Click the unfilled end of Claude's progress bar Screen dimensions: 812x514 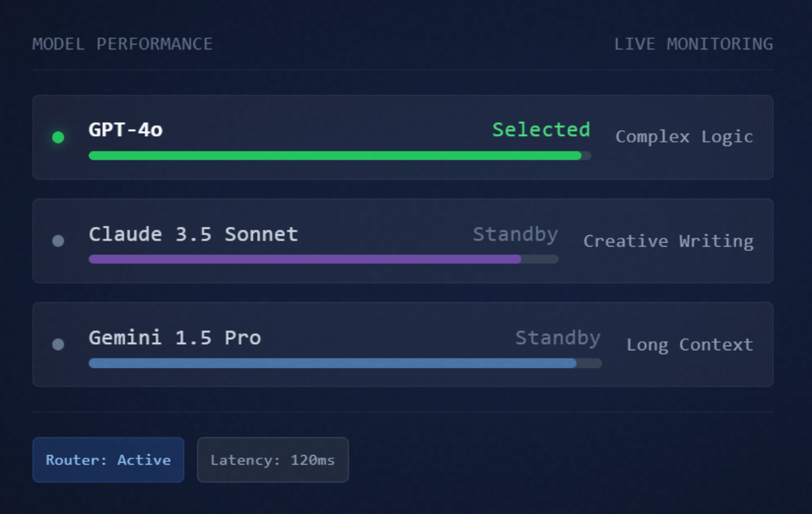[x=540, y=259]
